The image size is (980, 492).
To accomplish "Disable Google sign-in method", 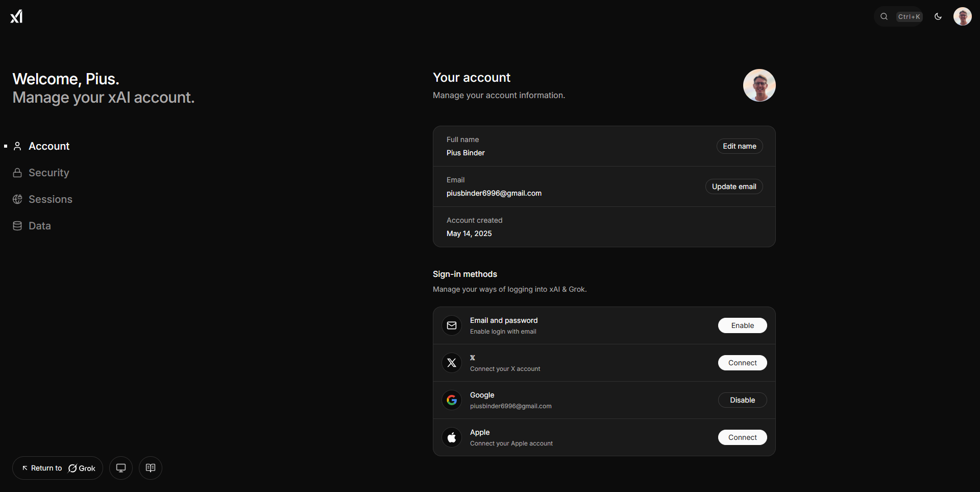I will (x=742, y=400).
